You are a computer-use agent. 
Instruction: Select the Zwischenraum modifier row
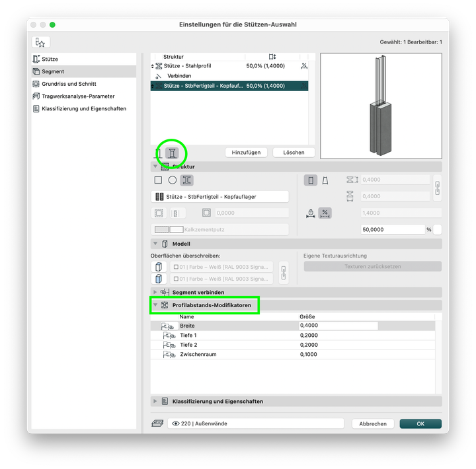point(293,354)
